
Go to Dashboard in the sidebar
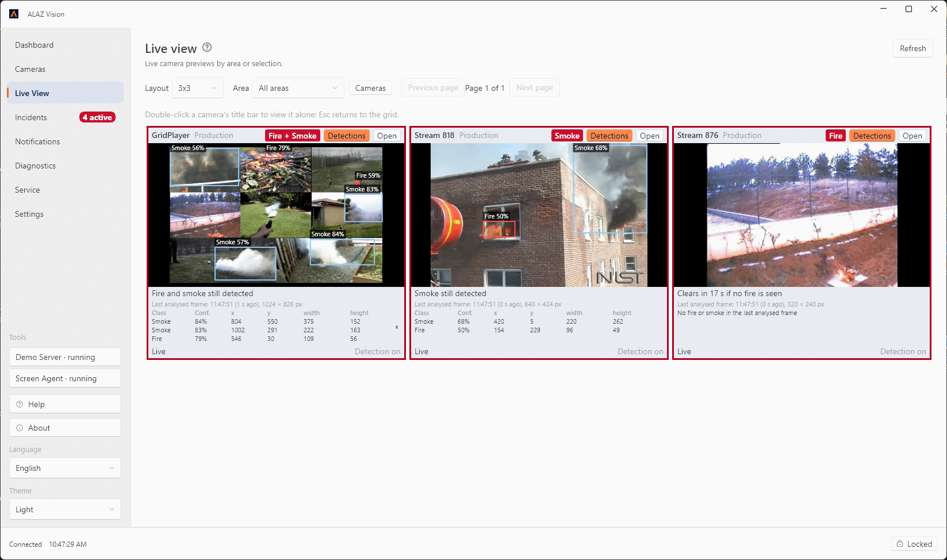pyautogui.click(x=65, y=45)
